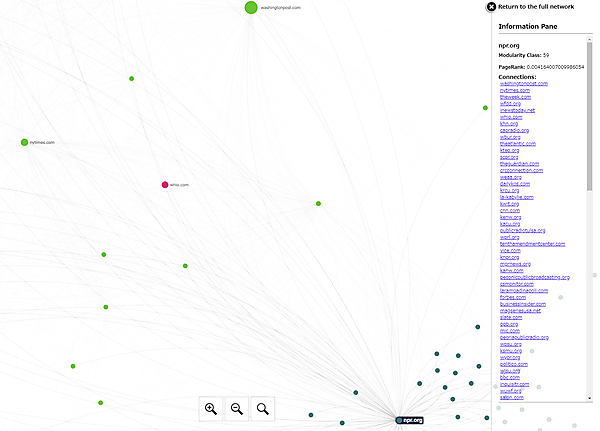The image size is (600, 431).
Task: Open washingtonpost.com in Connections list
Action: pos(524,83)
